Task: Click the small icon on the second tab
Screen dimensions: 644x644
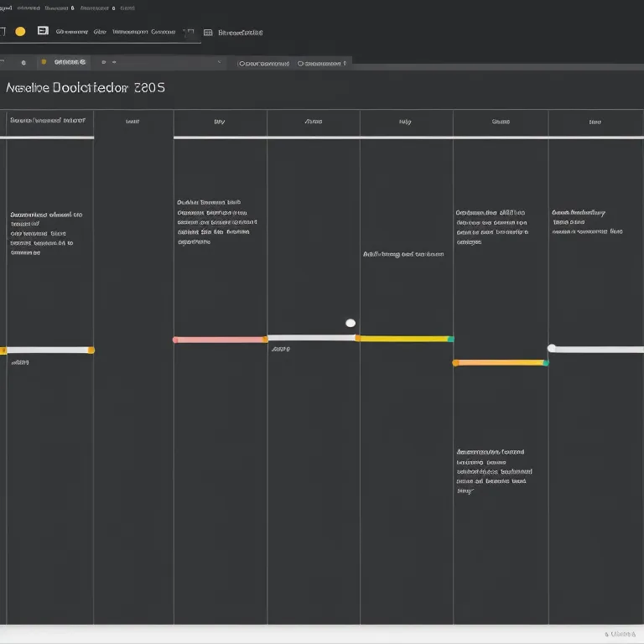Action: click(x=103, y=62)
